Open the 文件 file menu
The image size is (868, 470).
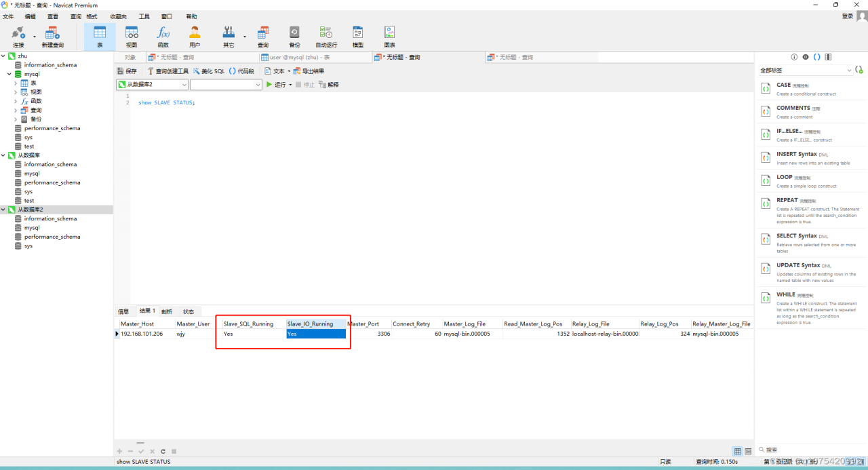(x=8, y=16)
